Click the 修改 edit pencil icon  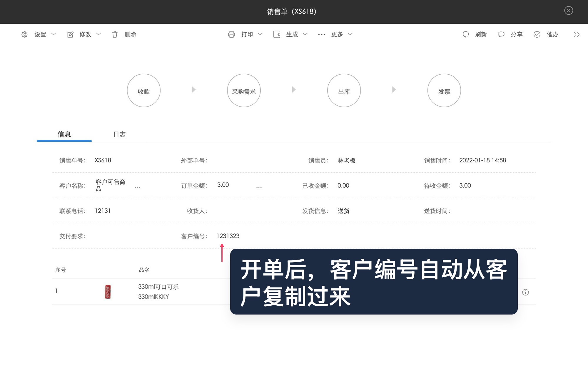click(70, 34)
